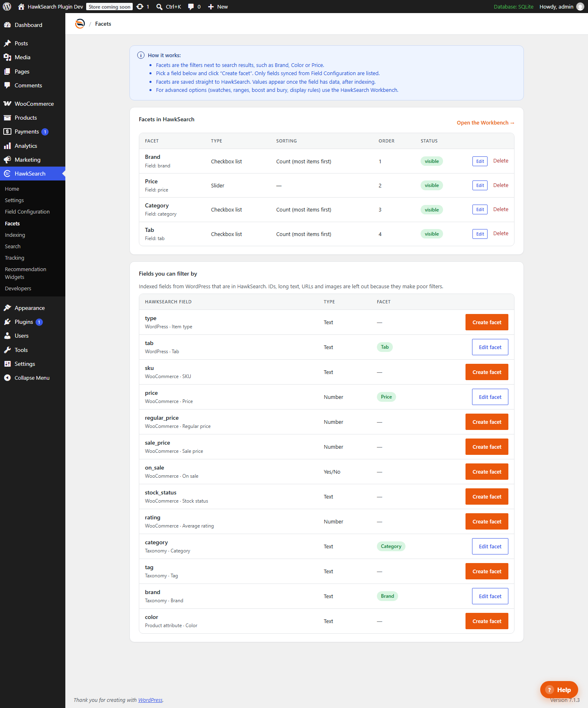This screenshot has height=708, width=588.
Task: Click the Brand tag in brand row
Action: [387, 596]
